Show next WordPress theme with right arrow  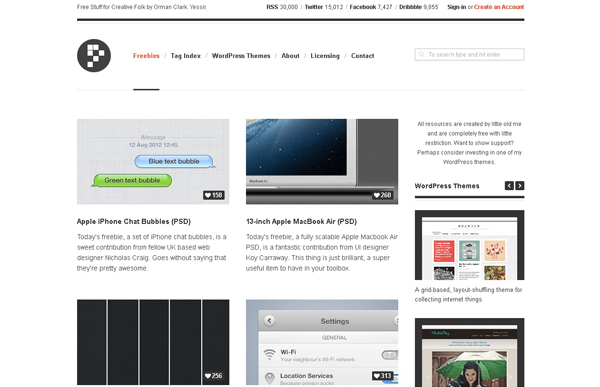520,186
